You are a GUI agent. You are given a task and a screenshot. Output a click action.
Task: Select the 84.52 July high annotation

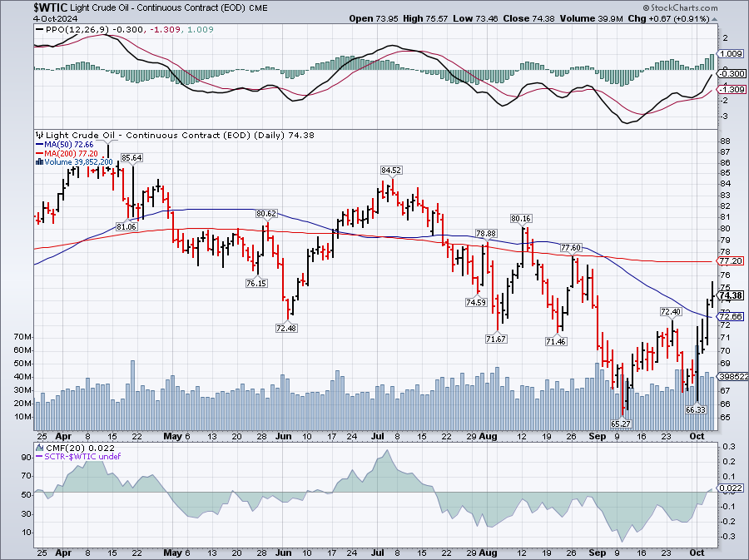click(x=391, y=170)
